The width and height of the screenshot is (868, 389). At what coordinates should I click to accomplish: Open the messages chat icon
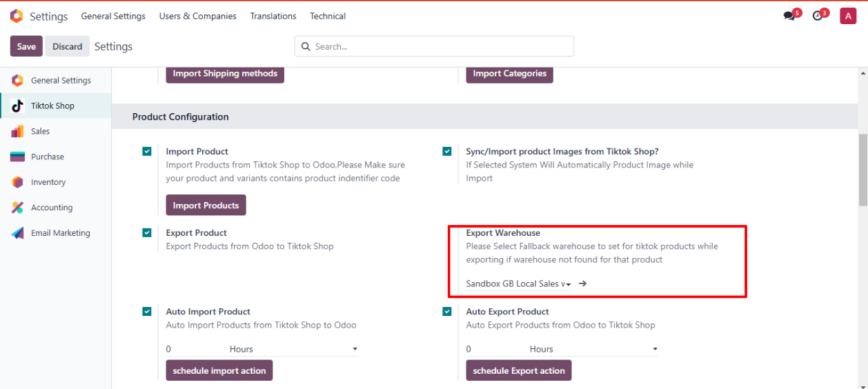789,16
